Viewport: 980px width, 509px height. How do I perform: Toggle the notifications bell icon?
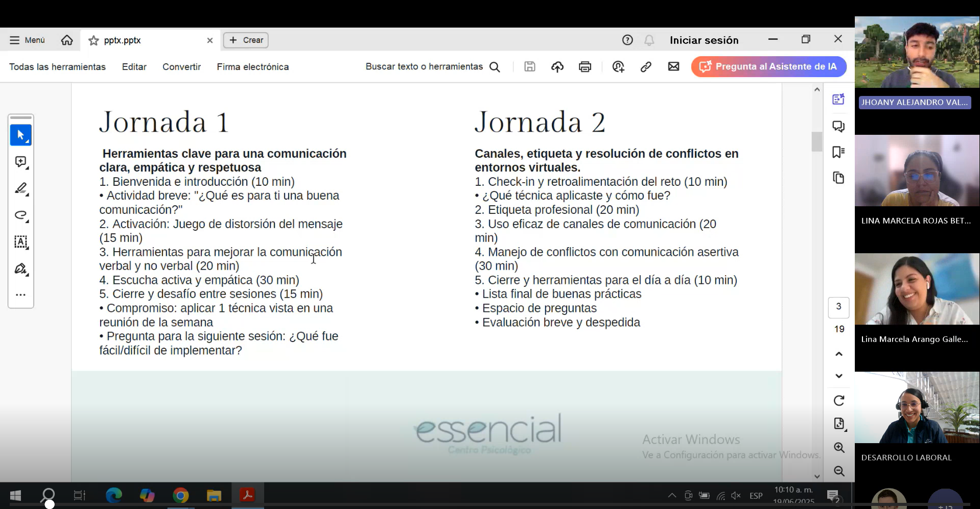[649, 40]
